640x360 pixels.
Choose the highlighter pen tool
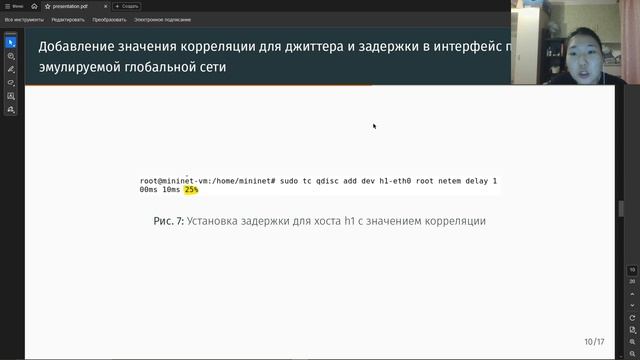coord(11,69)
